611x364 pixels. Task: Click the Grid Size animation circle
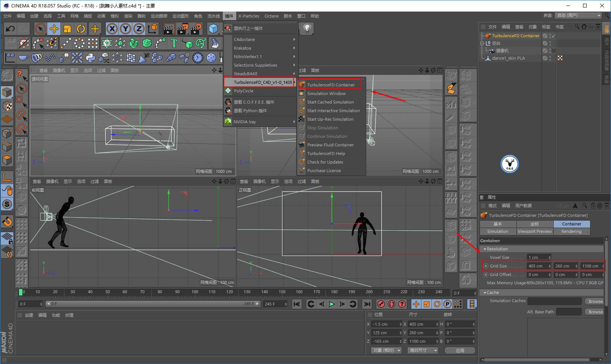coord(486,266)
